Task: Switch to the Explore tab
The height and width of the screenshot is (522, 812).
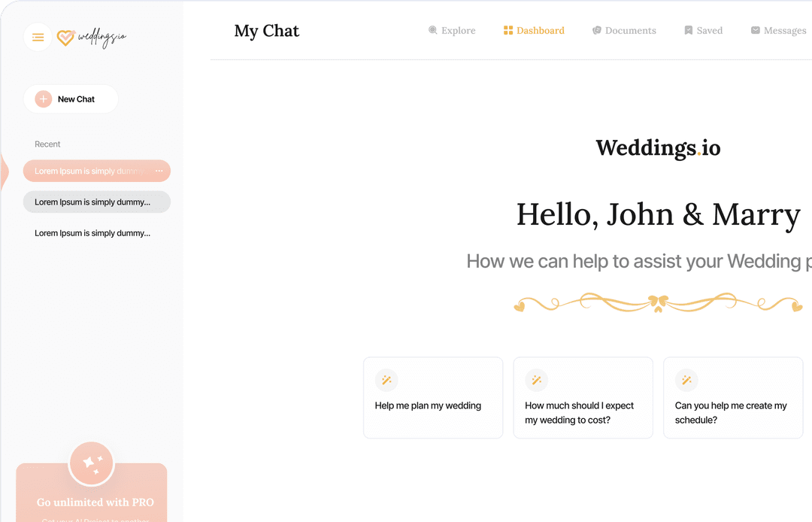Action: point(452,30)
